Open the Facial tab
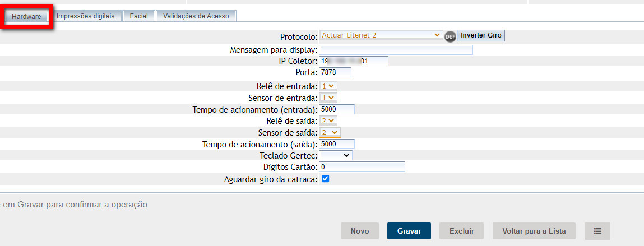 tap(138, 16)
